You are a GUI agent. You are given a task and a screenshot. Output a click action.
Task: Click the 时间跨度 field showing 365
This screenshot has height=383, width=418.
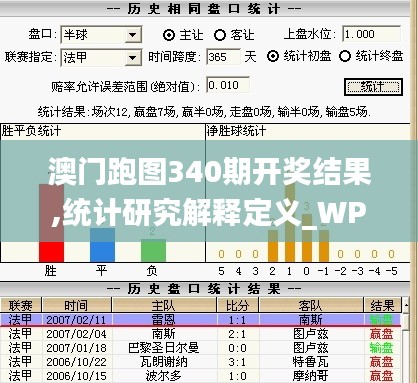(223, 57)
